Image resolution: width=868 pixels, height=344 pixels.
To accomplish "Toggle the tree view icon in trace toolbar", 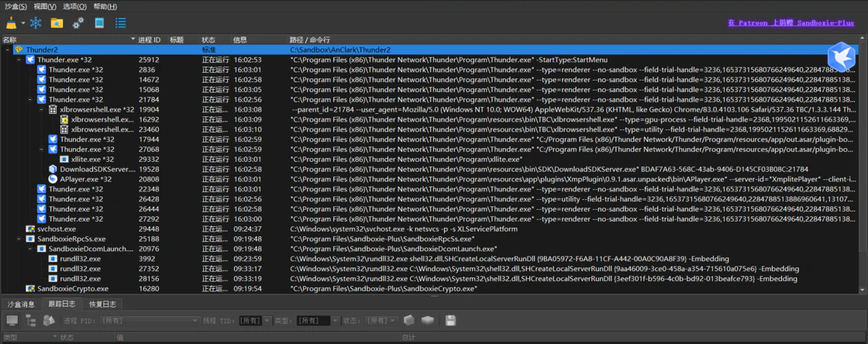I will [31, 321].
